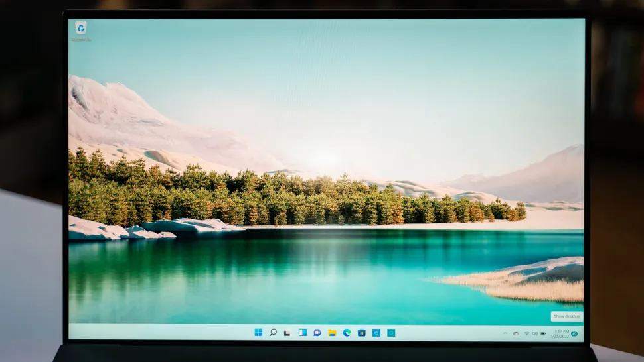Screen dimensions: 644x362
Task: Launch Microsoft Edge browser
Action: tap(347, 332)
